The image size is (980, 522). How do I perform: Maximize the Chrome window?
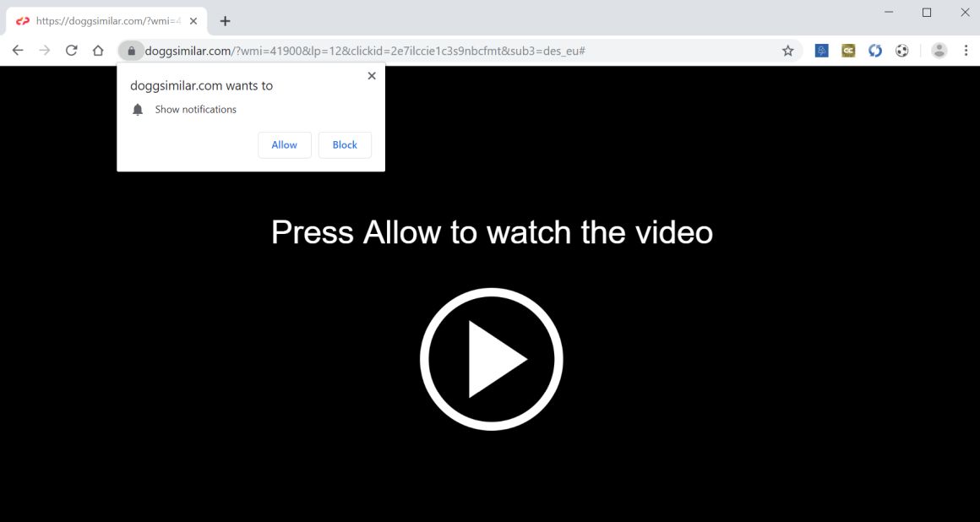click(927, 12)
